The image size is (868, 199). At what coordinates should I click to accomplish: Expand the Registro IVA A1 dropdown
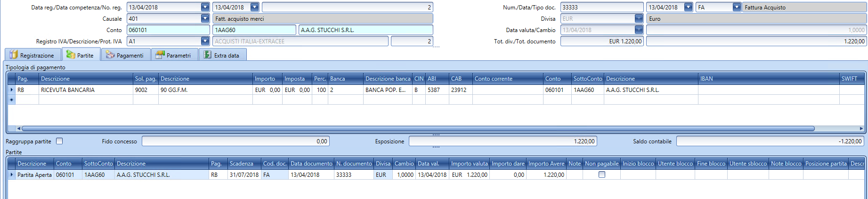[205, 41]
